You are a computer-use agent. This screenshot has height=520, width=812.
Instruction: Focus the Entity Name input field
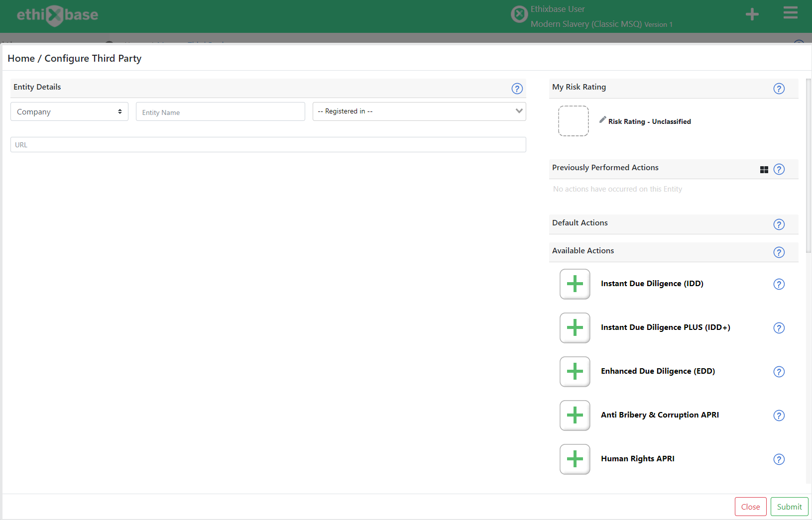tap(220, 111)
